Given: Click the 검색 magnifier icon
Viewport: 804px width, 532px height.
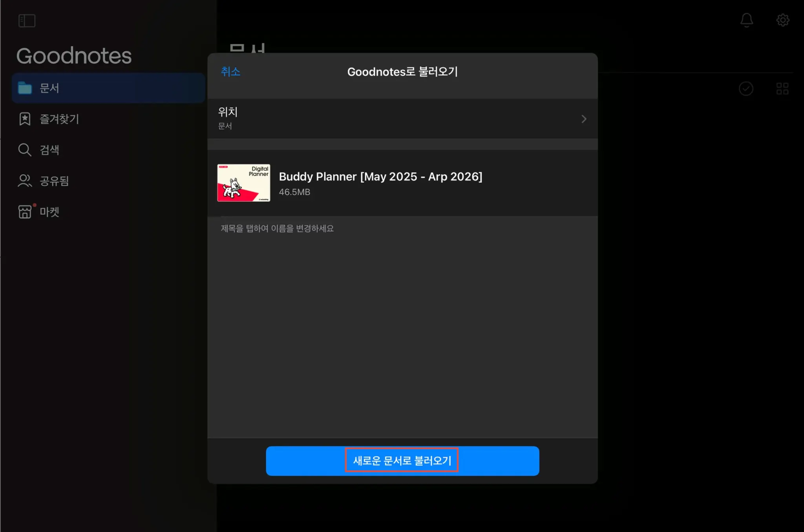Looking at the screenshot, I should (x=25, y=150).
